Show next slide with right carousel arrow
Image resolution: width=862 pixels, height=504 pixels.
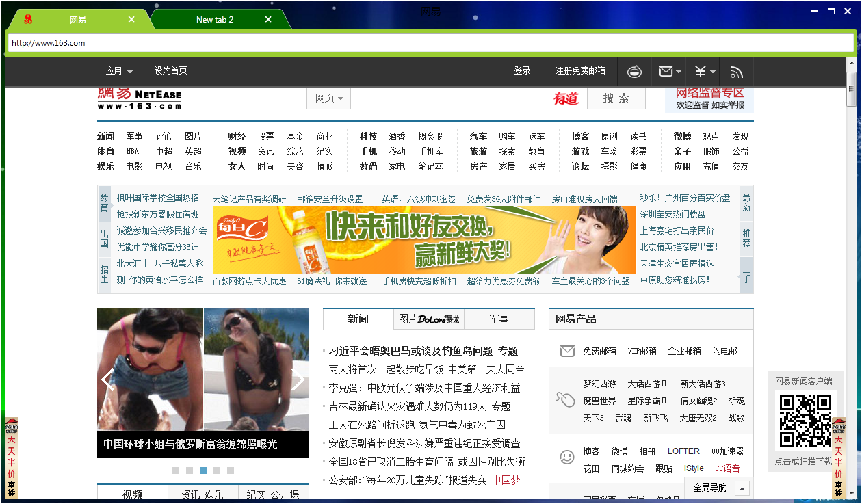(298, 380)
